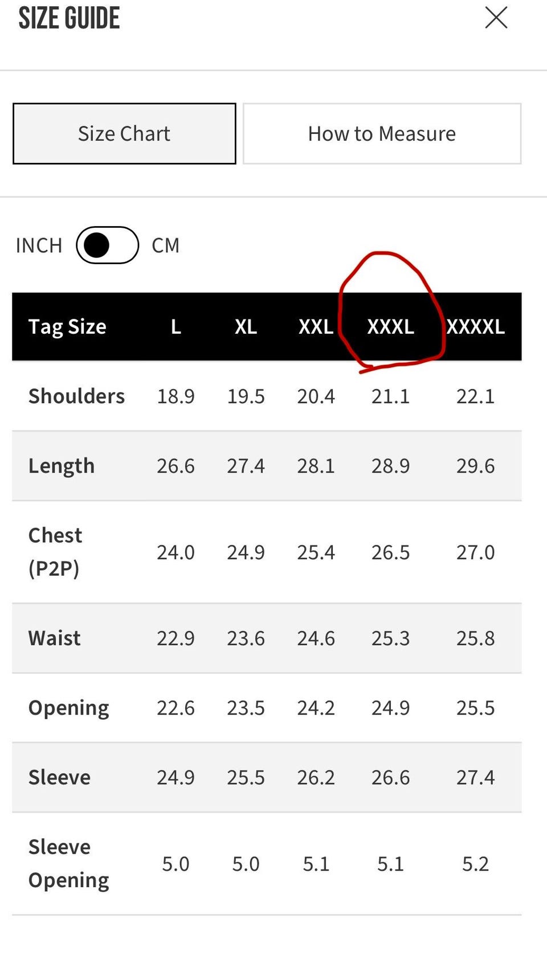
Task: Click the XXXL column header
Action: [390, 327]
